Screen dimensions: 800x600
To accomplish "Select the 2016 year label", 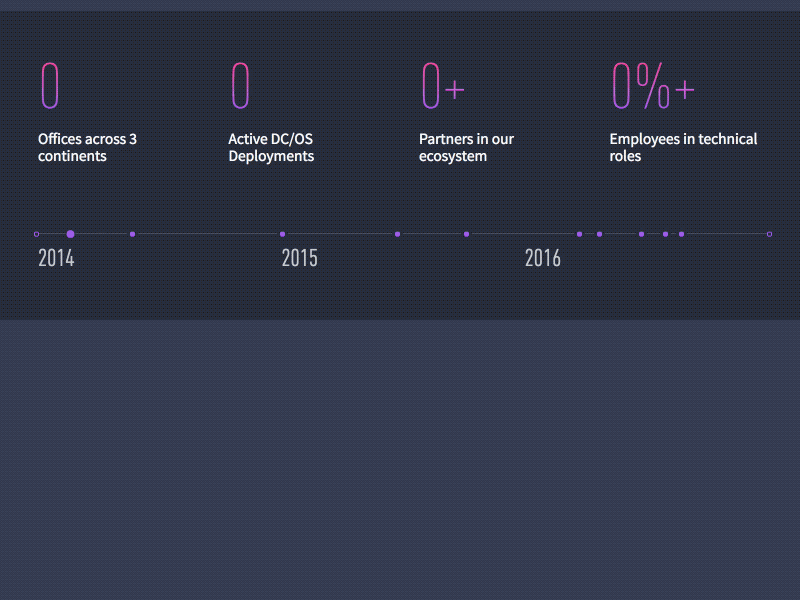I will tap(543, 258).
